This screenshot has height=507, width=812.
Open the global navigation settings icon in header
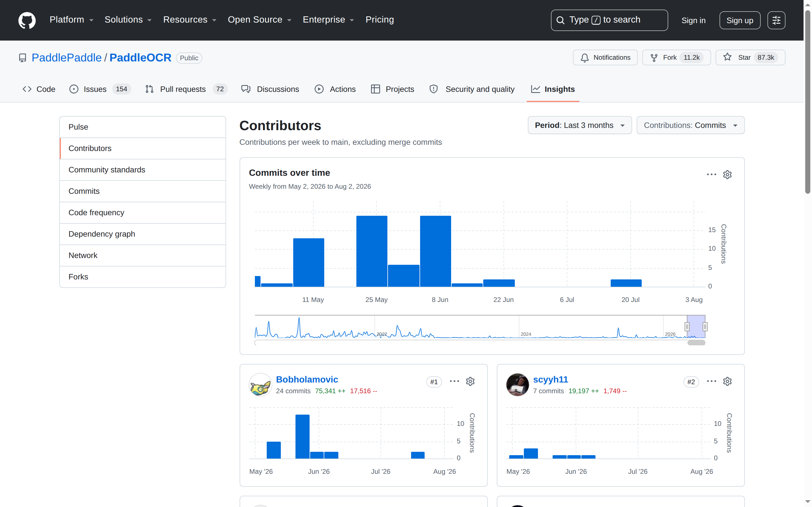(776, 20)
